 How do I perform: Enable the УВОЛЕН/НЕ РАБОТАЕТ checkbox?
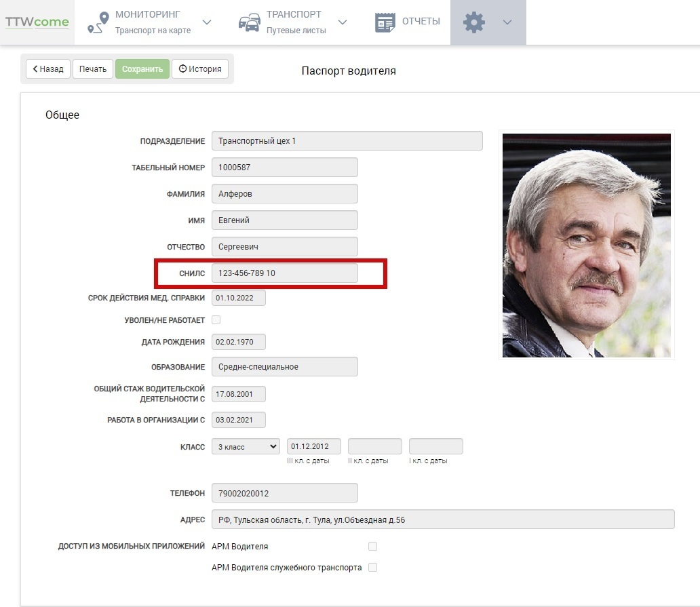point(216,319)
